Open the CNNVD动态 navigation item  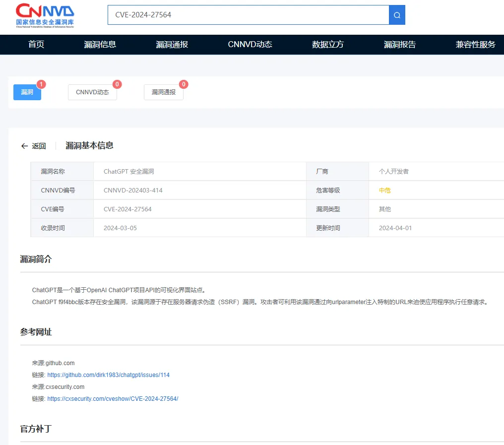click(x=250, y=45)
